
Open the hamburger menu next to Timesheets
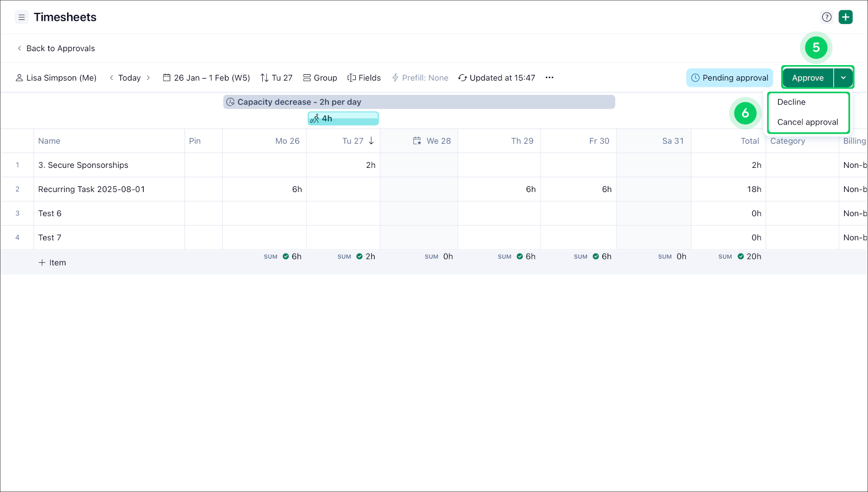(x=22, y=17)
